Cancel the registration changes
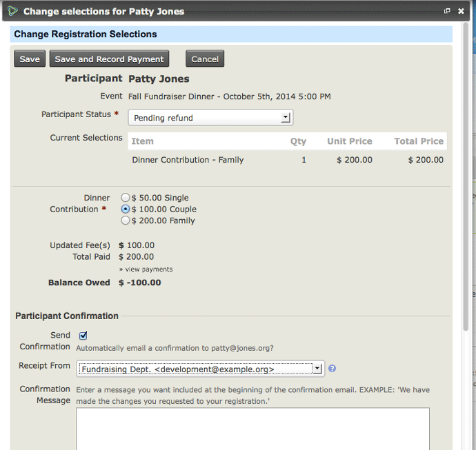The width and height of the screenshot is (476, 450). pyautogui.click(x=205, y=59)
